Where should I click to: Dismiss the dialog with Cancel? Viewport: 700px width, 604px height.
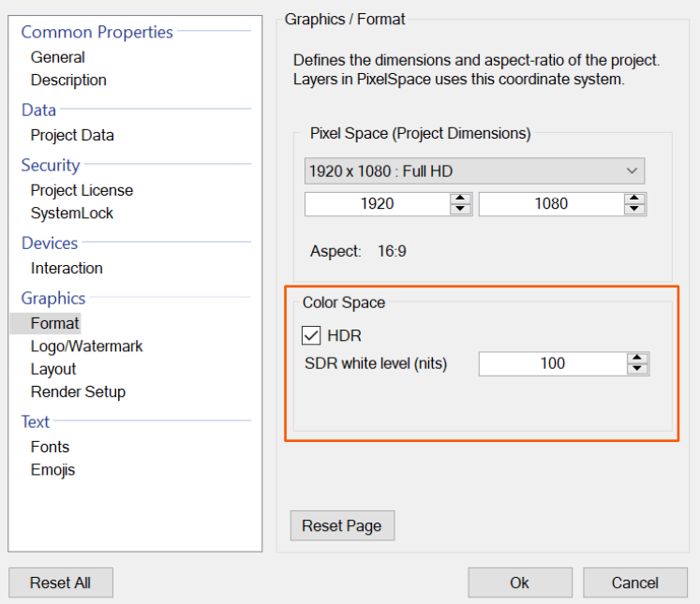tap(634, 582)
